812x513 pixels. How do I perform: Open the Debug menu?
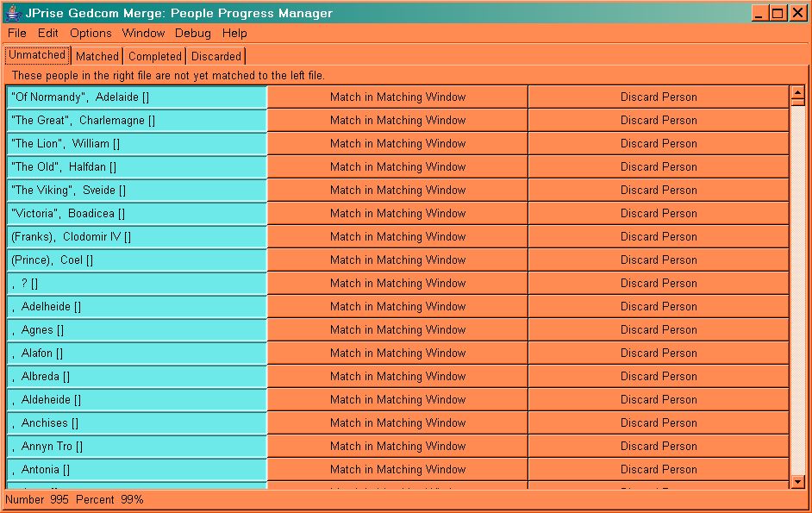coord(192,33)
